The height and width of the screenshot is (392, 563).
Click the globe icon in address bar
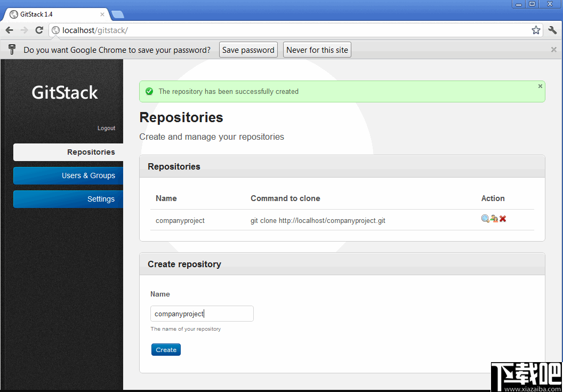[x=55, y=30]
